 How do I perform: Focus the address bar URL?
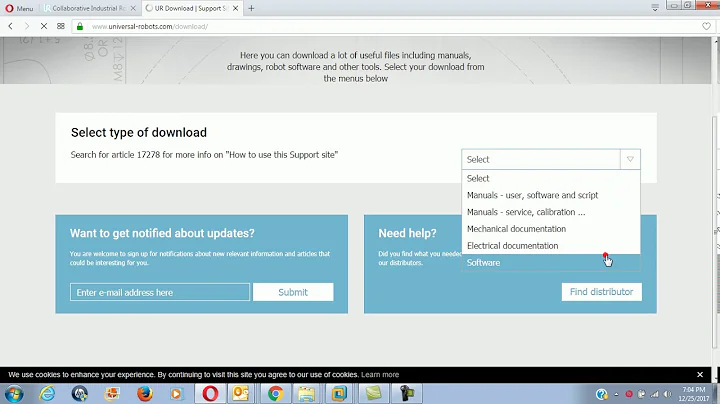pos(150,26)
